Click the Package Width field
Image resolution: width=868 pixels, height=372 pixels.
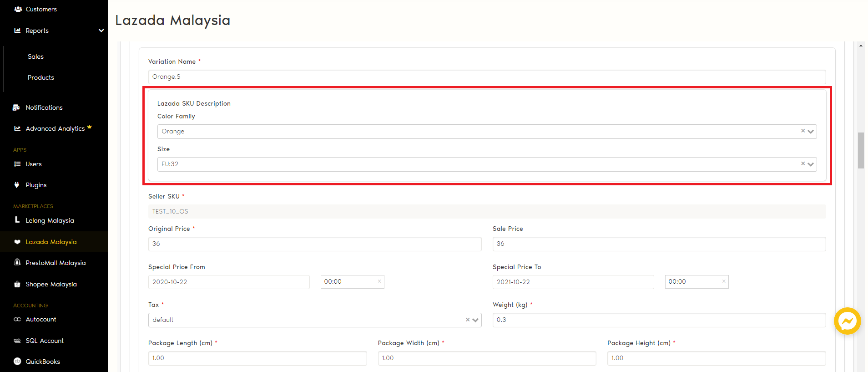(487, 358)
